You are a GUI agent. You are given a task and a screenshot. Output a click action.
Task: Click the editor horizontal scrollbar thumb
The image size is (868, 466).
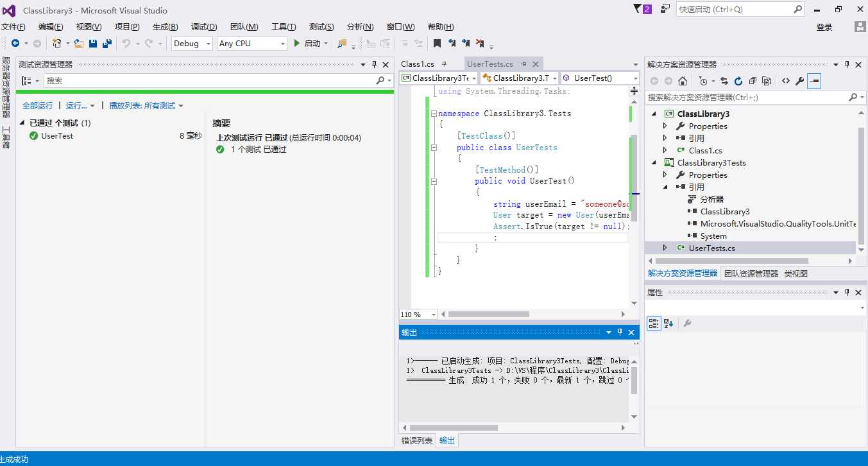pos(489,315)
